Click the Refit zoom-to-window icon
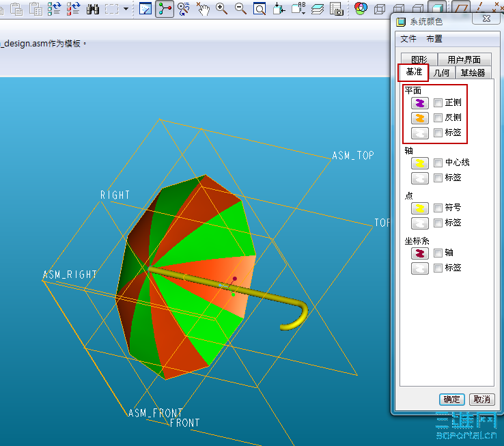This screenshot has width=504, height=446. tap(260, 9)
